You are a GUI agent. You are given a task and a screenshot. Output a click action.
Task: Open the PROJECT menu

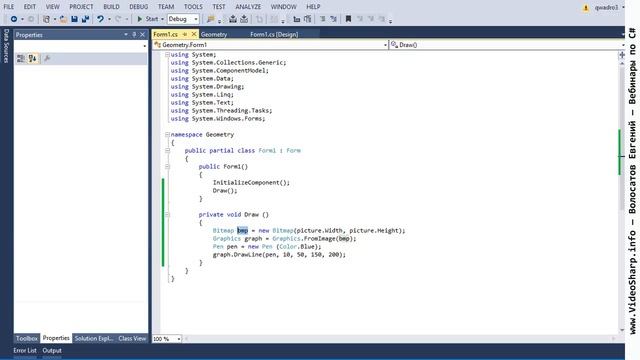click(81, 7)
